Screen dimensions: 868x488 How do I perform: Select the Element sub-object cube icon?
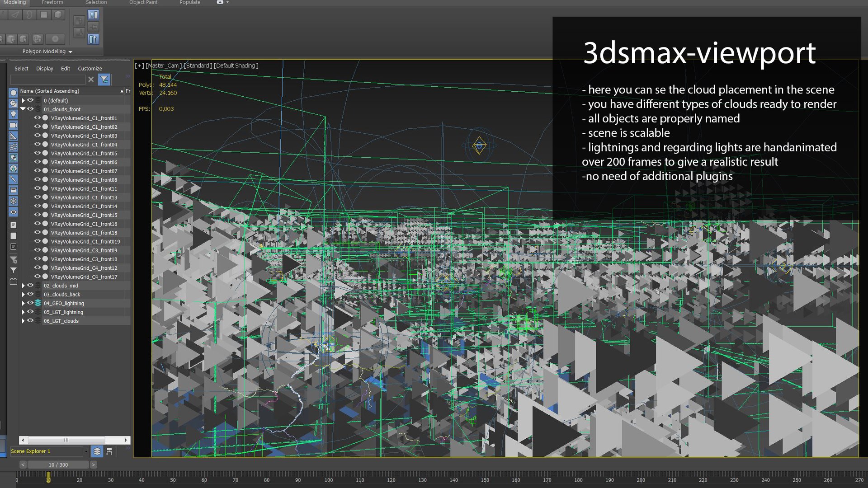[58, 15]
